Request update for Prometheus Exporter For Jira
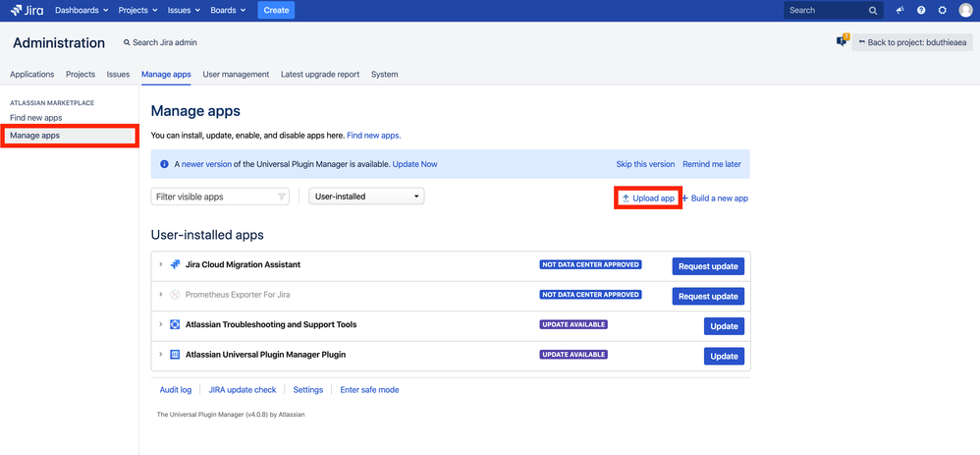Screen dimensions: 980x455 (708, 296)
